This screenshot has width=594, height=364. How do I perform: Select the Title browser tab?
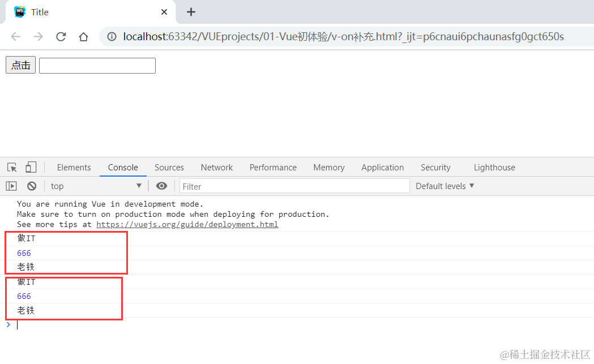tap(90, 12)
